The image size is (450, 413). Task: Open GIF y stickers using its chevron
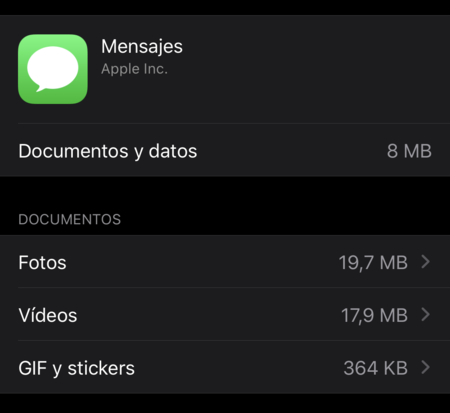(x=425, y=367)
